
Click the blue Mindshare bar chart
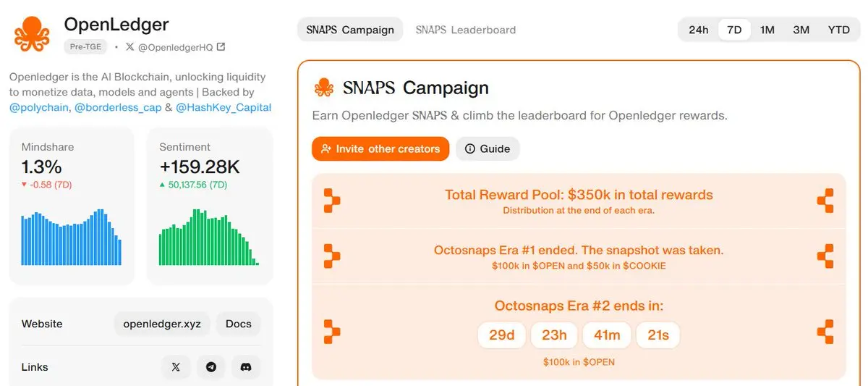[x=72, y=238]
